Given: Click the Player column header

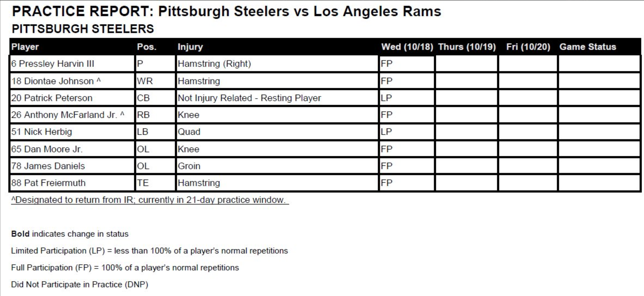Looking at the screenshot, I should click(x=25, y=47).
